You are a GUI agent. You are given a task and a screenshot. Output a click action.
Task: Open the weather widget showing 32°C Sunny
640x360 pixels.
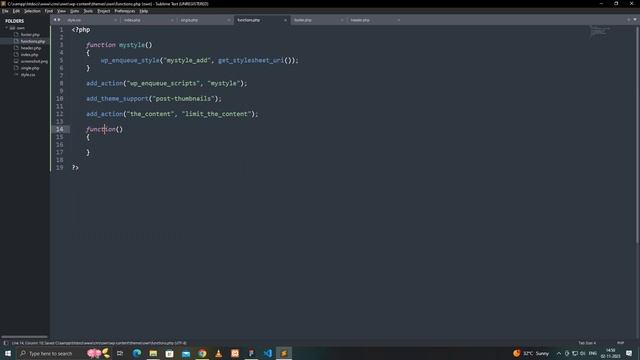click(x=531, y=353)
